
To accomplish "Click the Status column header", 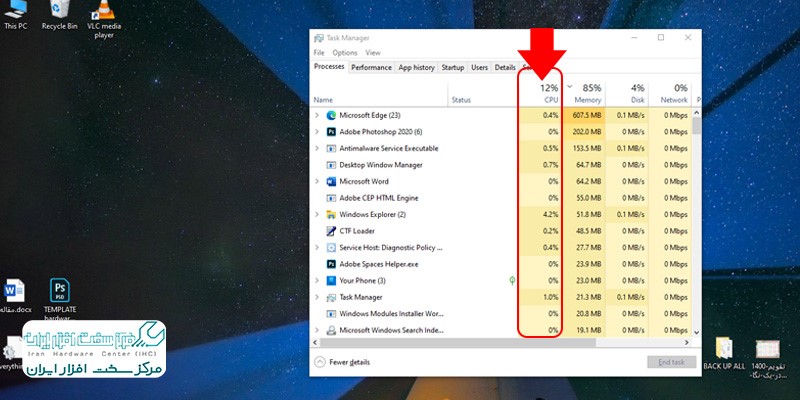I will point(484,94).
